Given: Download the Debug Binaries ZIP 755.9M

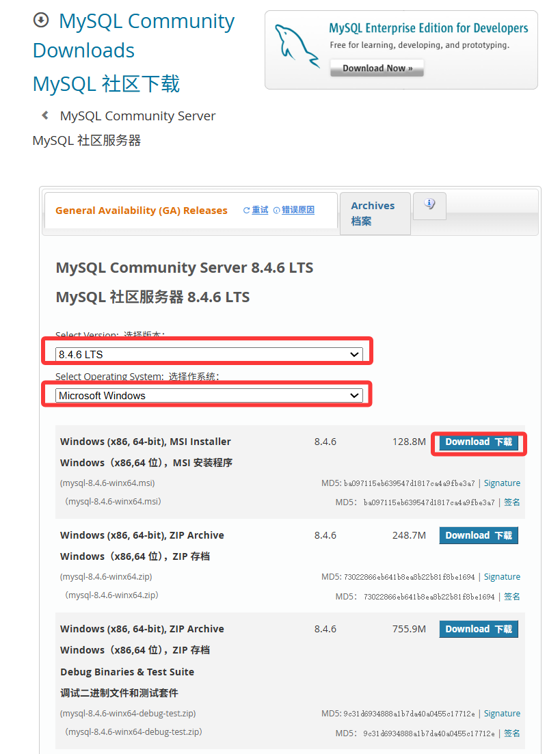Looking at the screenshot, I should click(479, 629).
